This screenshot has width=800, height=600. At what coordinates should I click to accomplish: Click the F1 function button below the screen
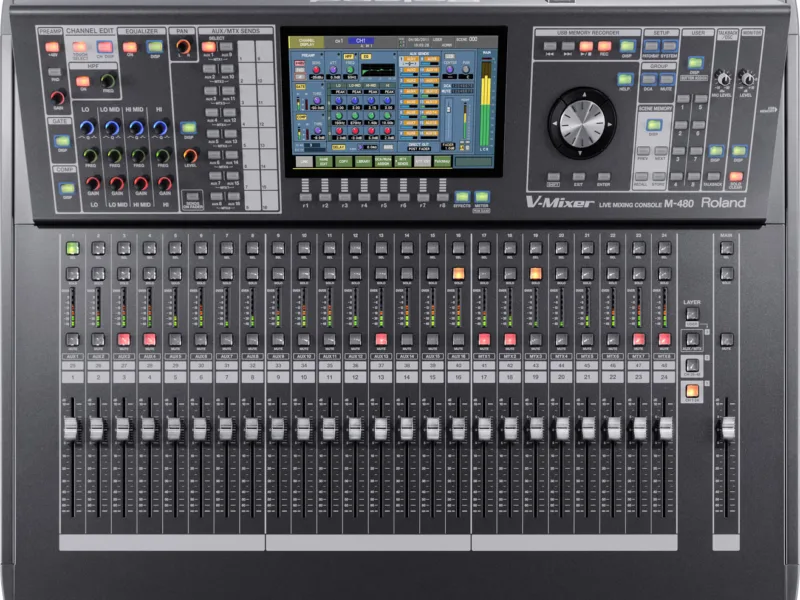click(306, 197)
